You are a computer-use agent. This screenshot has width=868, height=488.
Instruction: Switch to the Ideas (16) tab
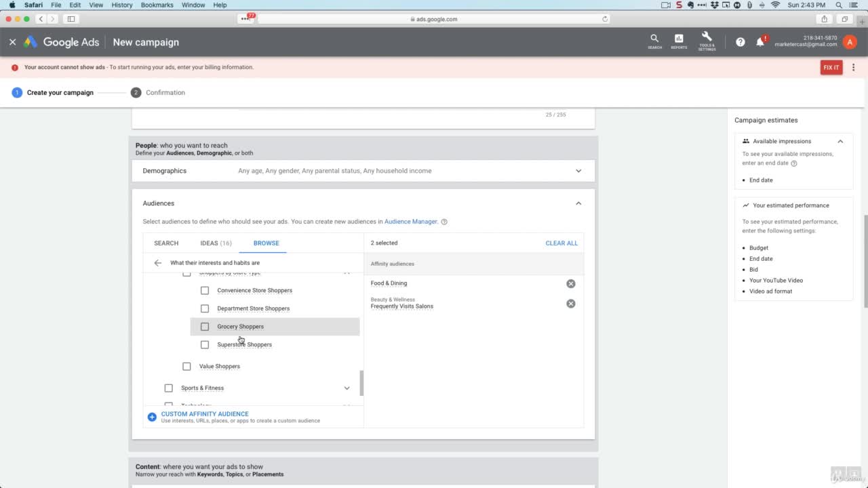216,243
